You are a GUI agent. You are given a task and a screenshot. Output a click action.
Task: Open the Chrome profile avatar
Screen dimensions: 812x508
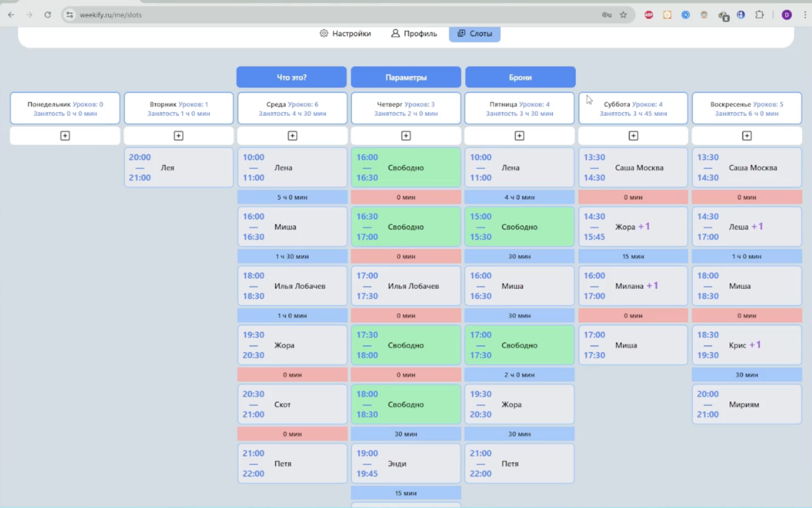tap(786, 15)
